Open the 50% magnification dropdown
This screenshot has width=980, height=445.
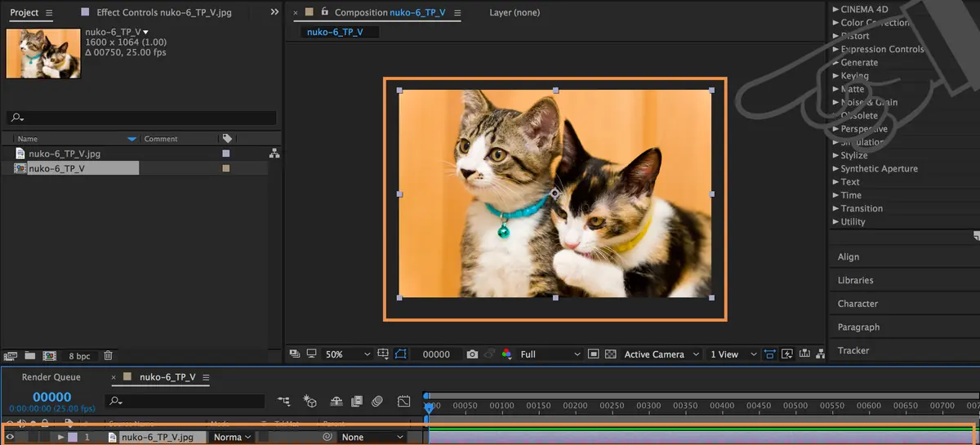[348, 354]
